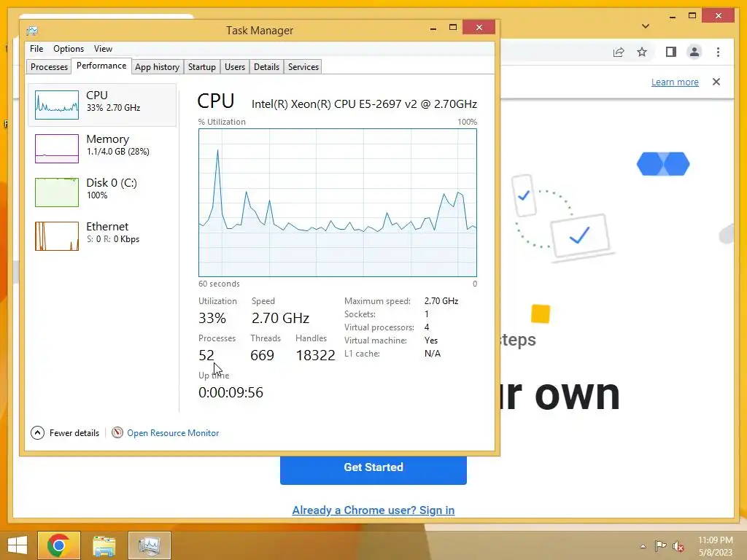Toggle the Chrome side panel icon
The image size is (747, 560).
tap(671, 52)
